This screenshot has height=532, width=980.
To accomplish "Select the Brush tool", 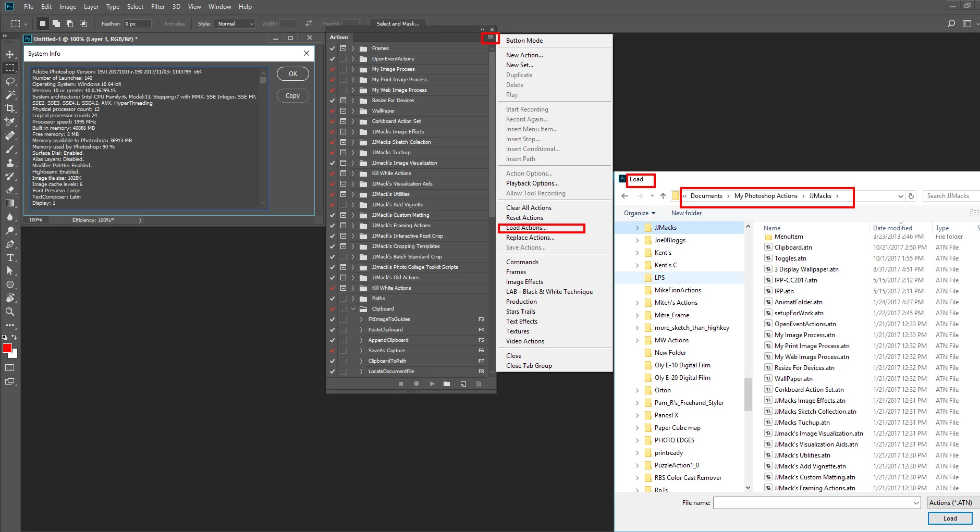I will pos(10,149).
